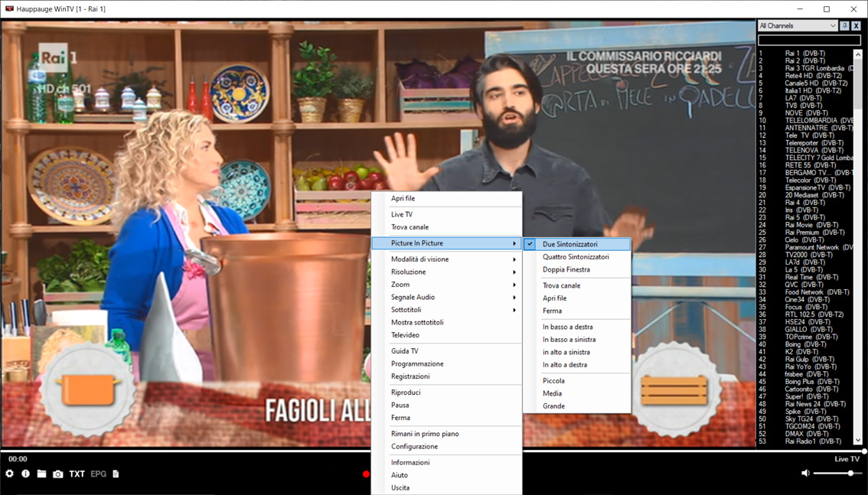The image size is (868, 495).
Task: Expand the Modalità di visione submenu
Action: click(x=446, y=259)
